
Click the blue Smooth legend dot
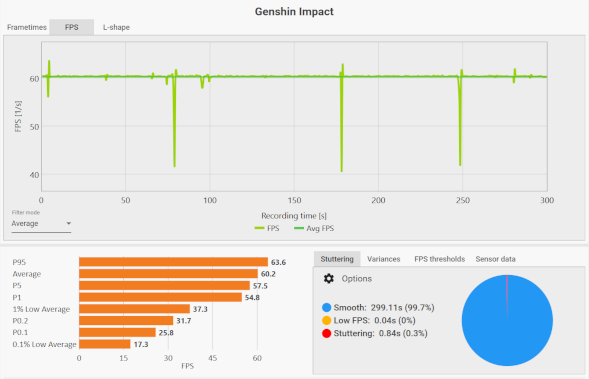click(x=326, y=308)
